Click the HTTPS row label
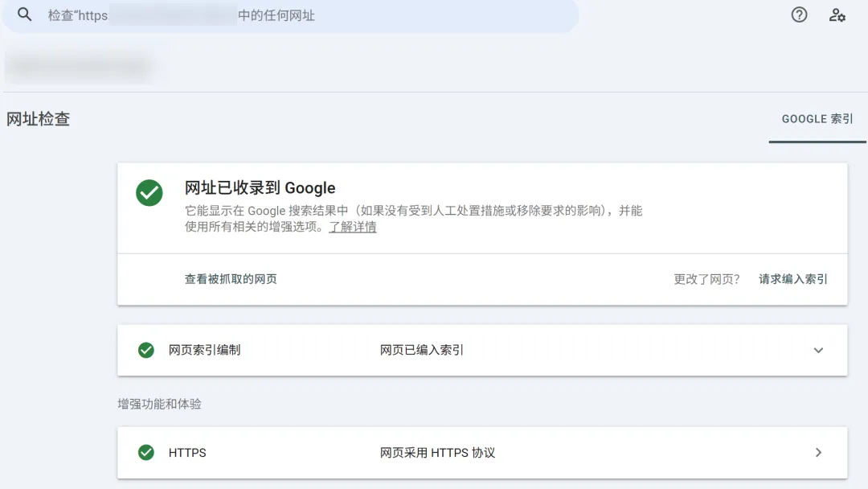Image resolution: width=868 pixels, height=489 pixels. pyautogui.click(x=187, y=453)
